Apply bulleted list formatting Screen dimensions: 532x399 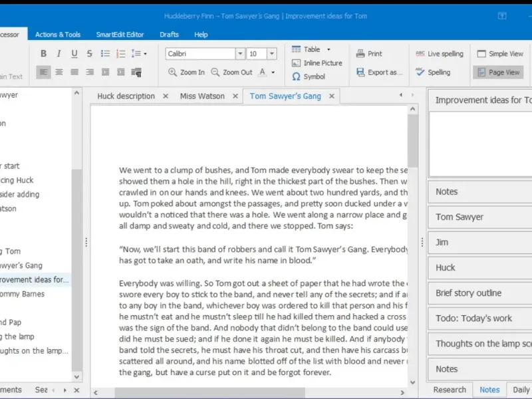point(105,54)
